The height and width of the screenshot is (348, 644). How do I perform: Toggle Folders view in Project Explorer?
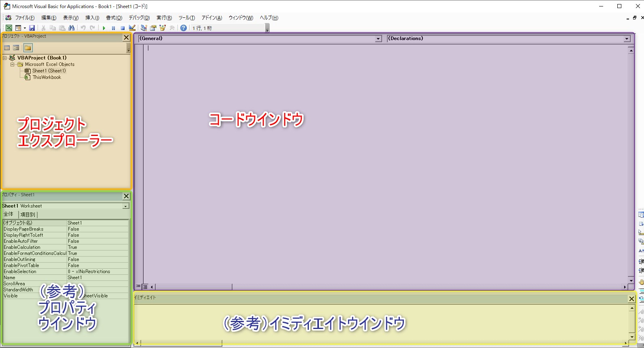point(27,48)
